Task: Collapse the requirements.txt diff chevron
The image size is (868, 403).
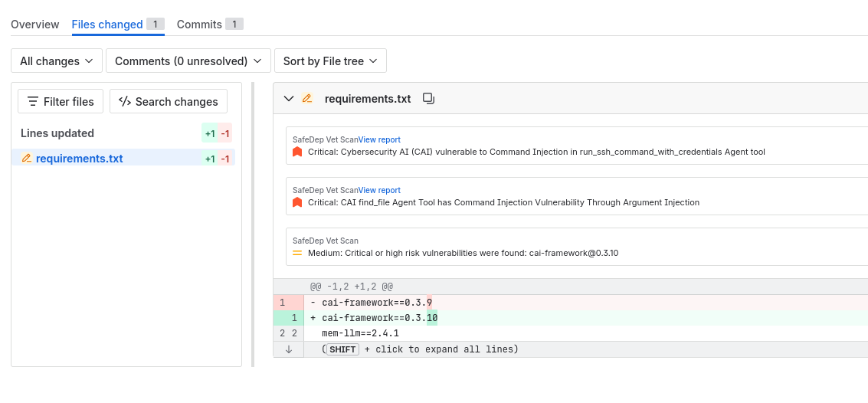Action: coord(288,99)
